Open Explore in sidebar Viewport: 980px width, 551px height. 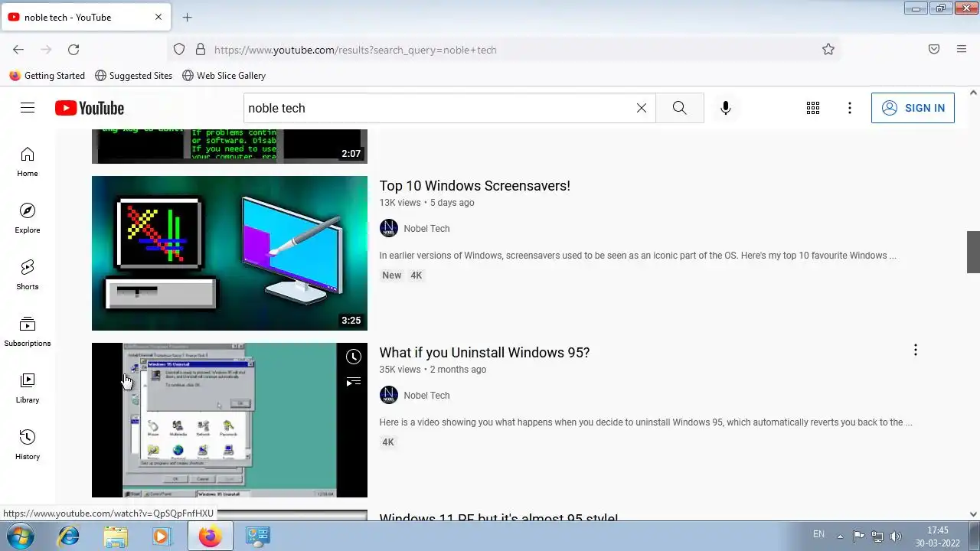(x=28, y=219)
